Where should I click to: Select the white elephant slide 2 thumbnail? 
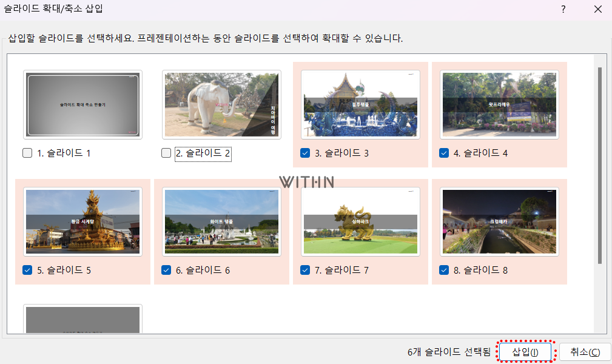[222, 105]
